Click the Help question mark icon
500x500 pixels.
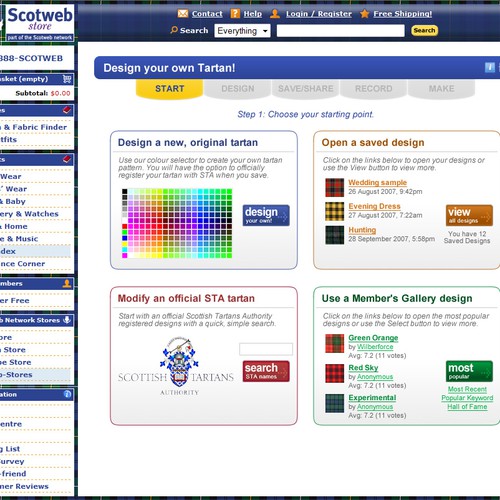point(235,14)
